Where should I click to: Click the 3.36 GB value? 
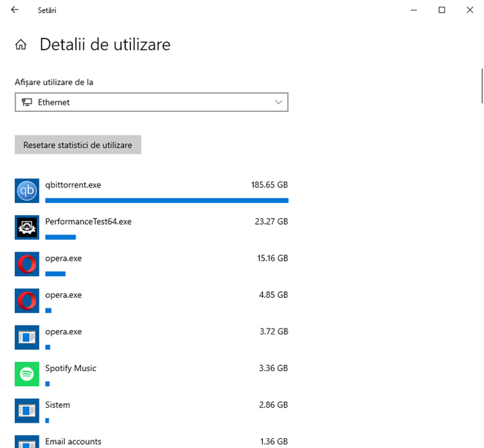click(273, 368)
